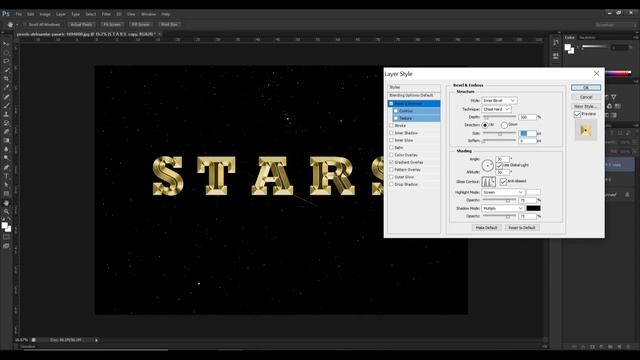Select the Healing Brush tool
This screenshot has width=640, height=360.
(6, 97)
